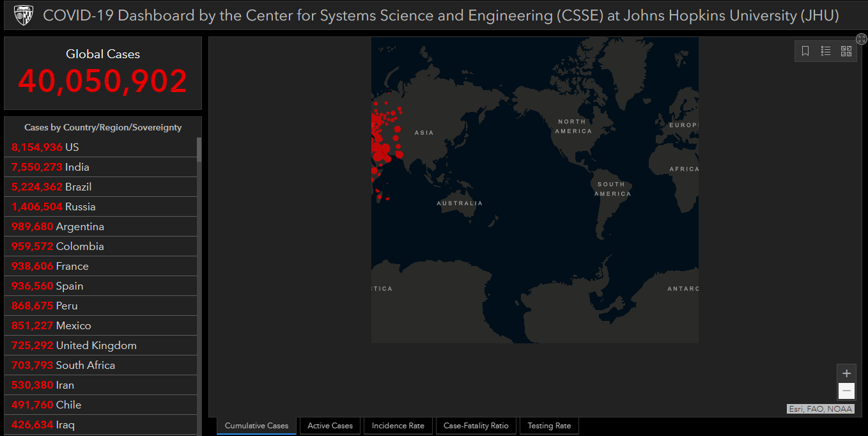The height and width of the screenshot is (436, 868).
Task: Choose South Africa with 703,793 cases
Action: 101,365
